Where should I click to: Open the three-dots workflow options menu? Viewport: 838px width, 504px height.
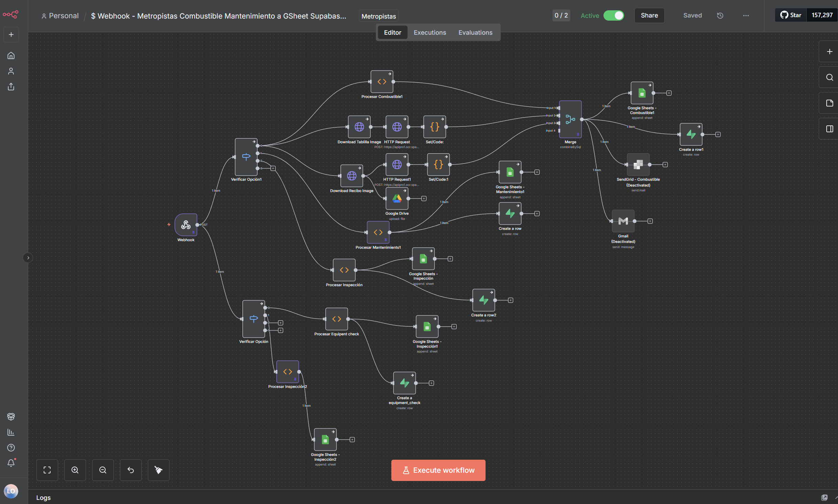tap(746, 15)
